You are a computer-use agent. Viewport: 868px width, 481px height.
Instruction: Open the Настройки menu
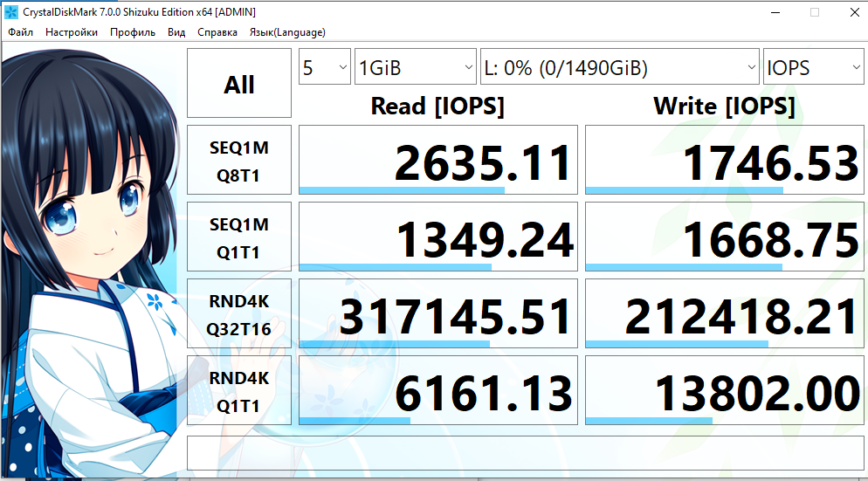coord(72,32)
